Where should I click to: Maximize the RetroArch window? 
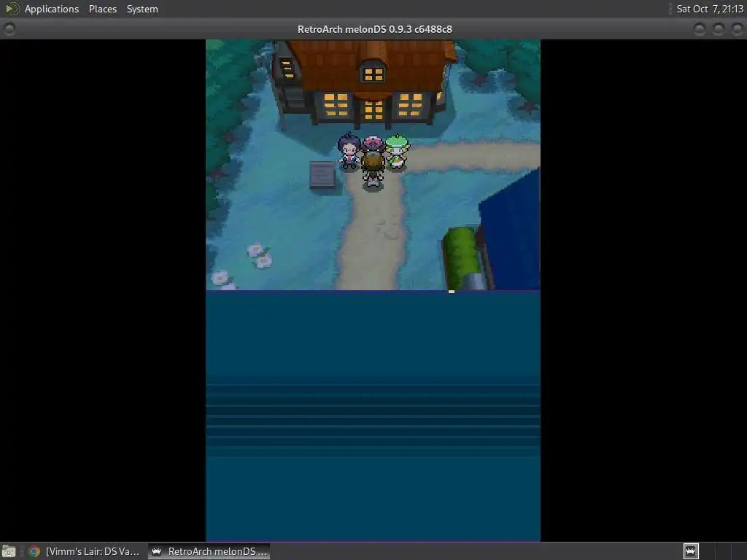click(x=718, y=29)
